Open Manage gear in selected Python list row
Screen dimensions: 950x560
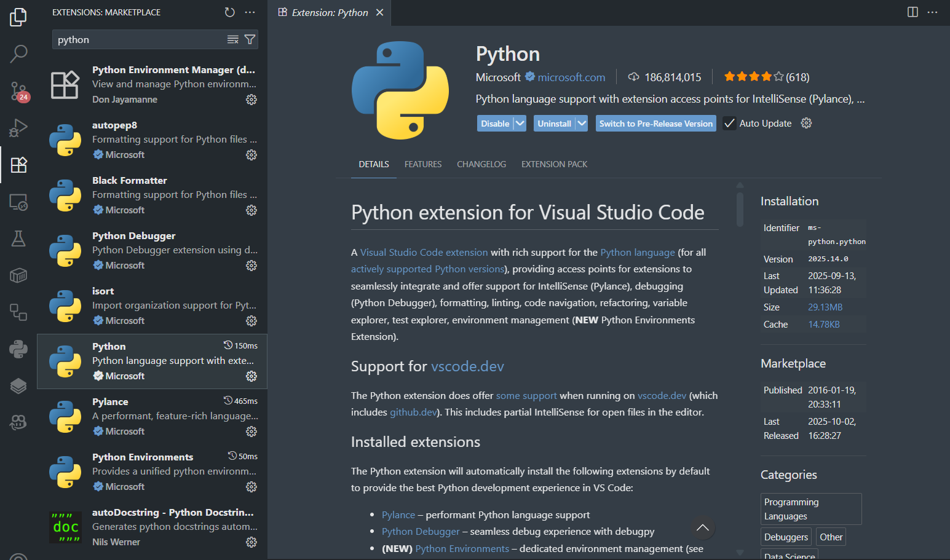(251, 376)
